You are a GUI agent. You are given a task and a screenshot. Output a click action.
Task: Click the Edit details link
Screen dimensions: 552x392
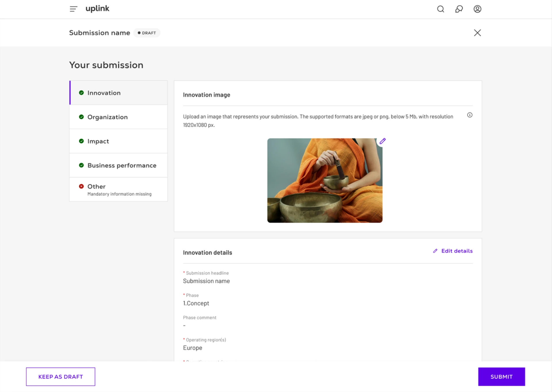453,251
